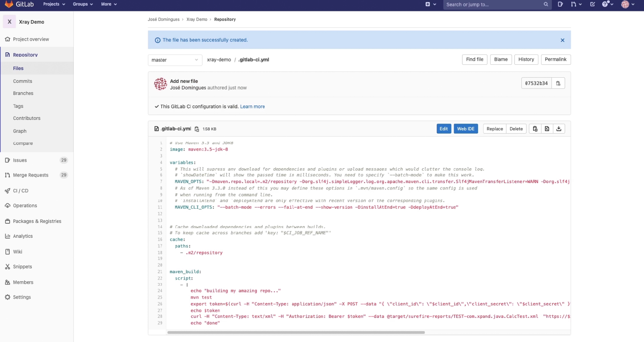
Task: Open the Commits sidebar item
Action: (x=23, y=81)
